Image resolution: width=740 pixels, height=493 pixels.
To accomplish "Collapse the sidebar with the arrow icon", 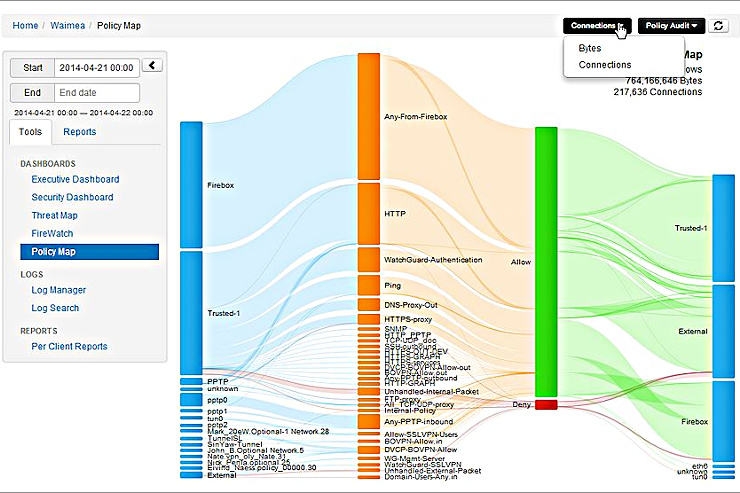I will (152, 66).
